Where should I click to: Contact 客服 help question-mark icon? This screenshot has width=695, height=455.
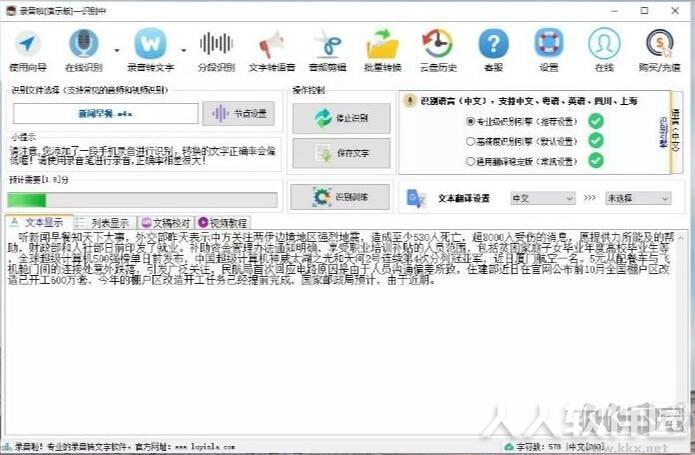[x=493, y=50]
